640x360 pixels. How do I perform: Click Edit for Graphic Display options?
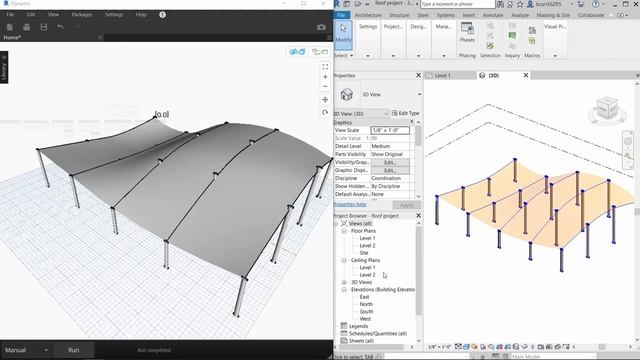click(390, 170)
